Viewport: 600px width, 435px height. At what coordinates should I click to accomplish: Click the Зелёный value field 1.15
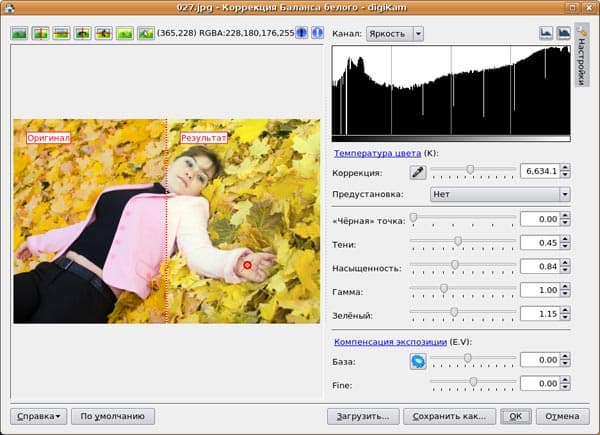click(x=540, y=314)
